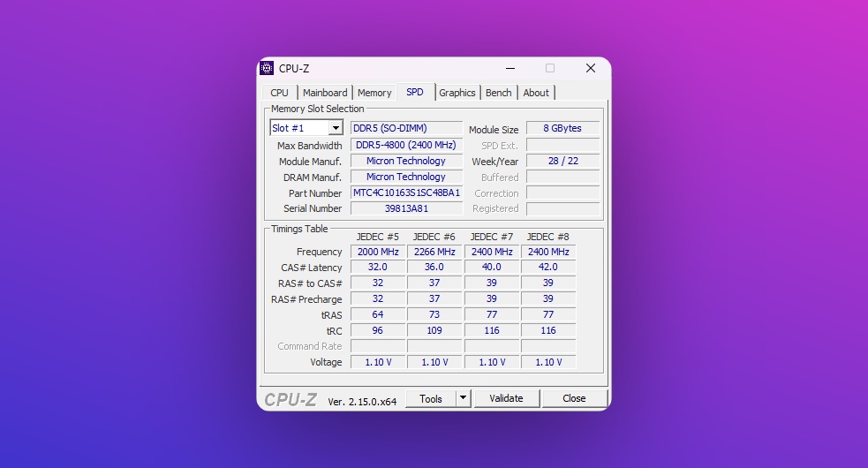Click the Tools button
Image resolution: width=868 pixels, height=468 pixels.
click(x=431, y=399)
